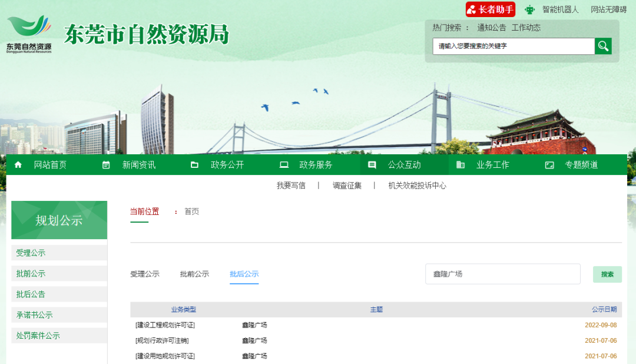Click the 东莞自然资源 logo
This screenshot has width=636, height=364.
pos(29,34)
